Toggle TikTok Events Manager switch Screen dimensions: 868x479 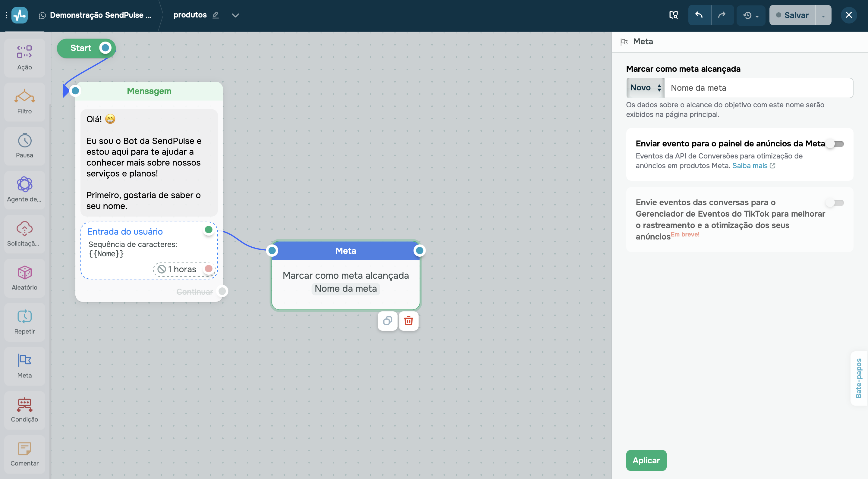pyautogui.click(x=835, y=202)
